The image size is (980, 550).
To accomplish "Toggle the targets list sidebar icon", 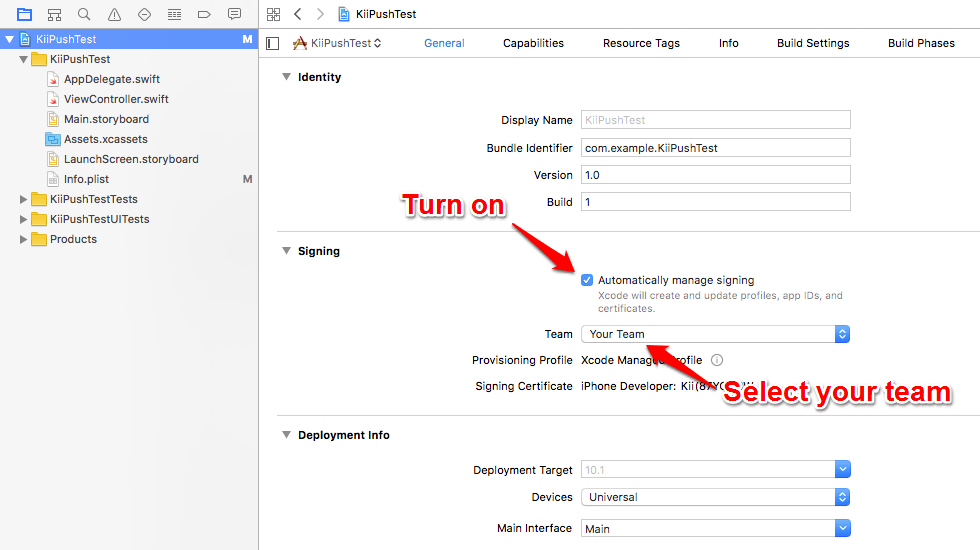I will point(272,43).
